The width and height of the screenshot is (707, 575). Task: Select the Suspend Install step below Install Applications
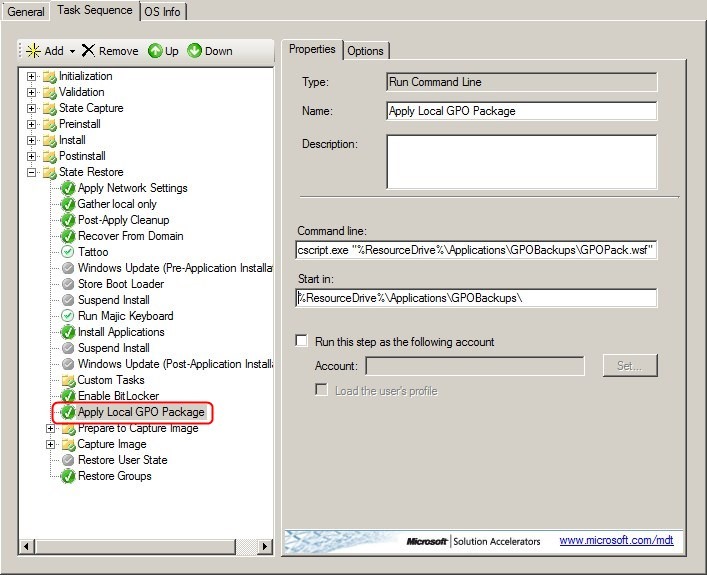point(114,348)
